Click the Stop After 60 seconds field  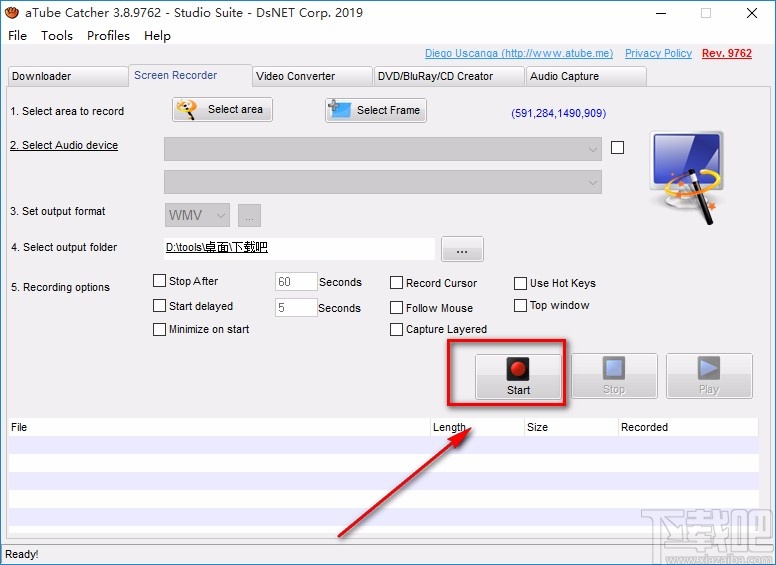tap(295, 282)
